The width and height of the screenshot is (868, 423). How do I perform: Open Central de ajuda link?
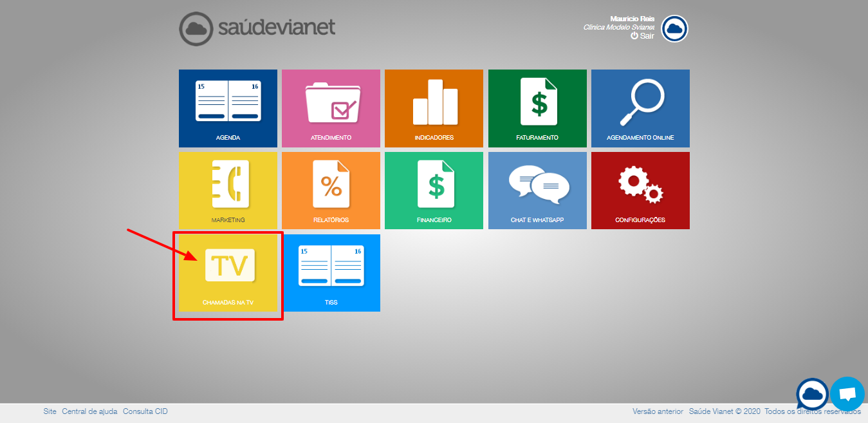tap(89, 411)
